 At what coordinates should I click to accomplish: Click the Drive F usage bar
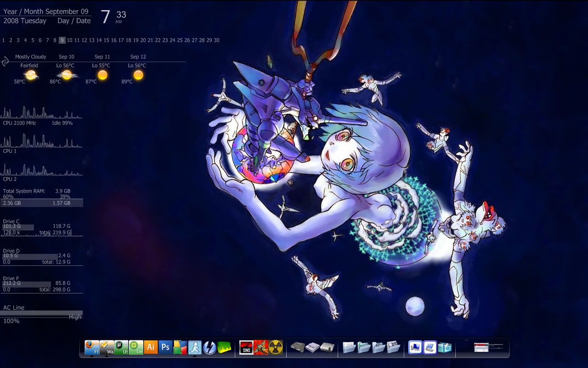(27, 284)
